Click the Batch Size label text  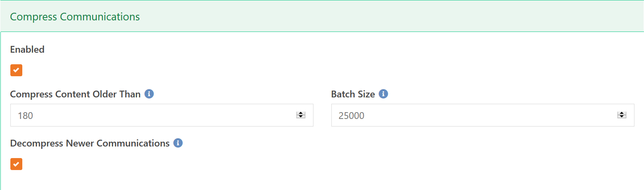click(353, 94)
